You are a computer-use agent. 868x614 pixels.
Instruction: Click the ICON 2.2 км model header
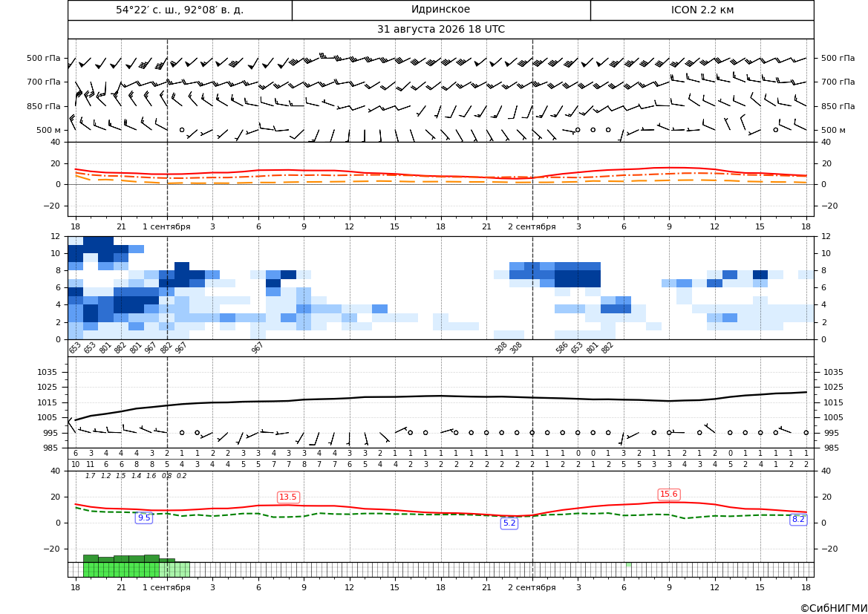[x=702, y=10]
